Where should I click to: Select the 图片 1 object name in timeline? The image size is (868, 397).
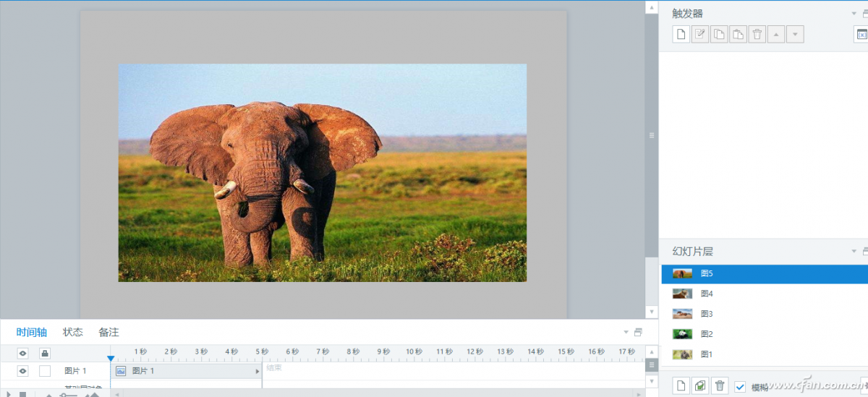tap(75, 371)
